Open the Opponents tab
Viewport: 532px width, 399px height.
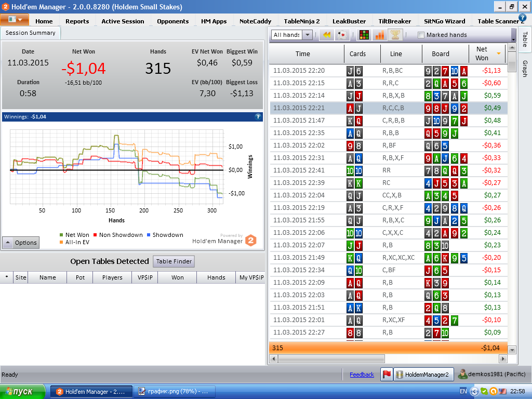pos(172,21)
